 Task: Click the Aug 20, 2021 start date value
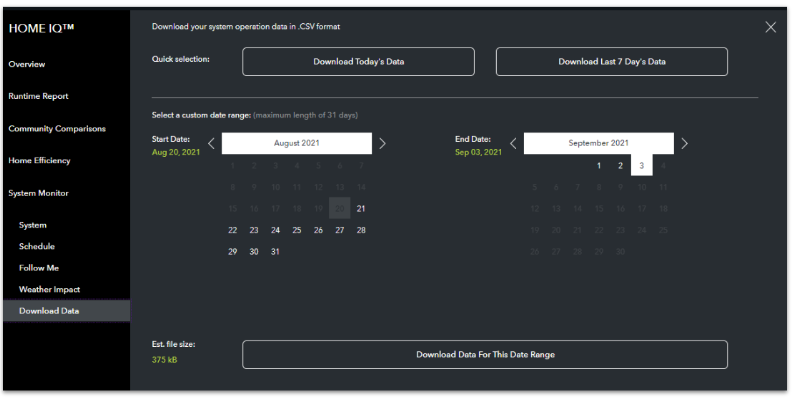pos(176,152)
